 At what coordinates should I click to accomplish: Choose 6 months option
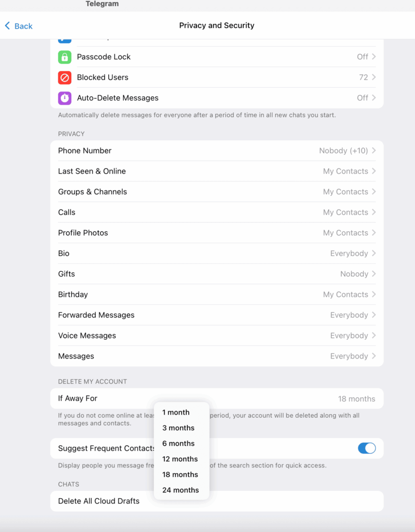click(x=178, y=444)
